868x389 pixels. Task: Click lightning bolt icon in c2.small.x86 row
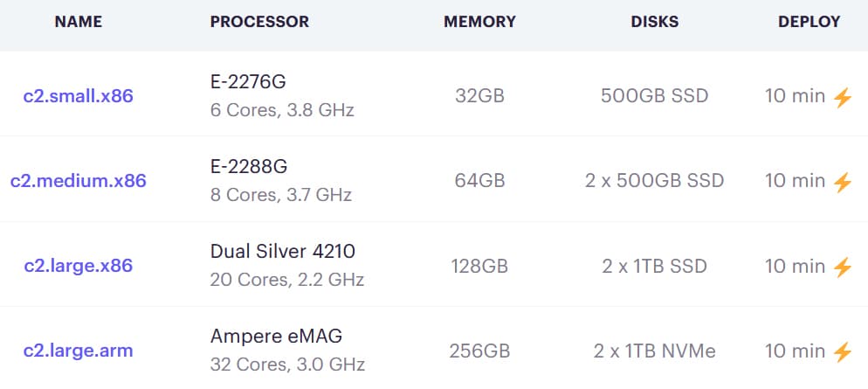(x=843, y=97)
